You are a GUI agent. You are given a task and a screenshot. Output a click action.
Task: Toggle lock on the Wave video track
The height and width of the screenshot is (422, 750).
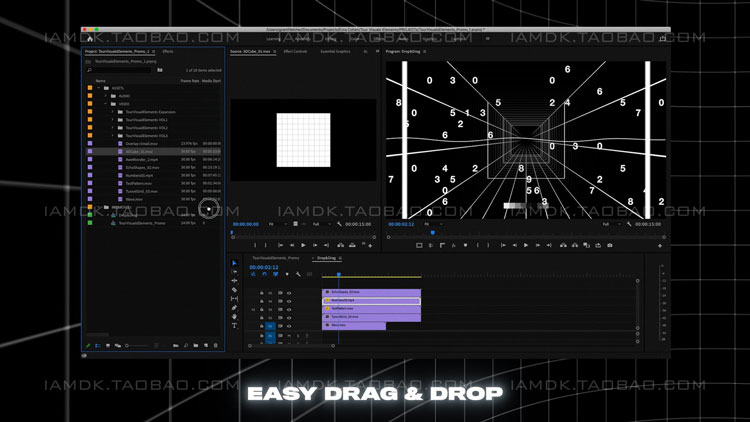tap(262, 326)
